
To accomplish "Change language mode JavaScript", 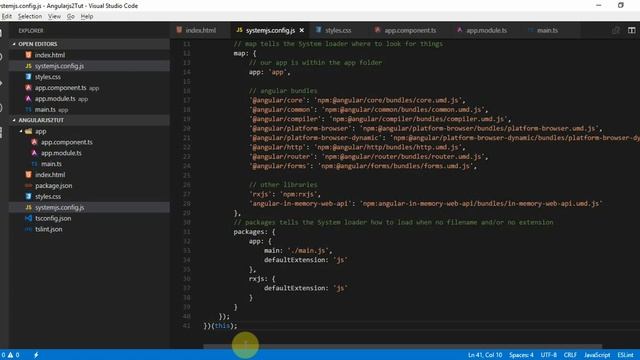I will 597,355.
